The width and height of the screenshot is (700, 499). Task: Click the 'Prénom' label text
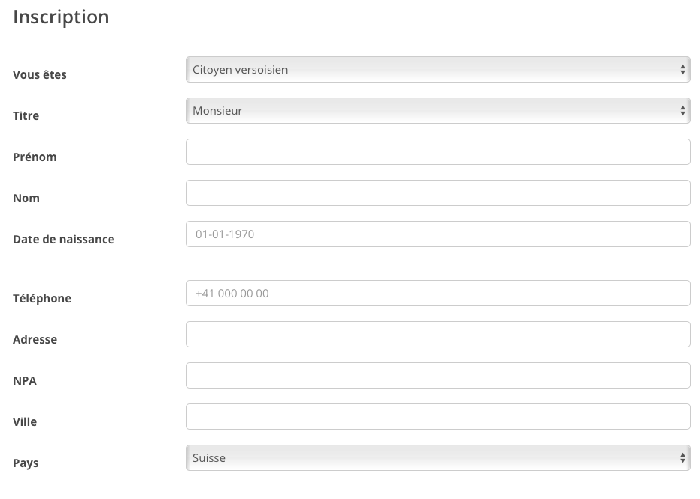pos(35,157)
